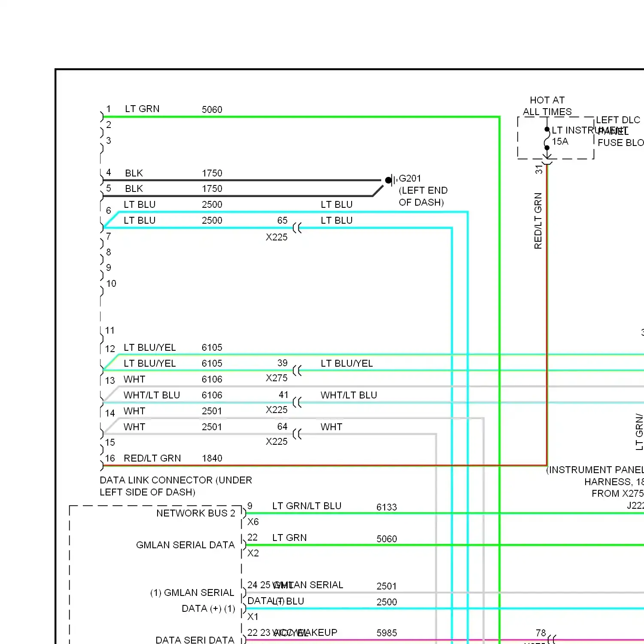Click circuit number 2500 beside X1
This screenshot has width=644, height=644.
point(387,602)
